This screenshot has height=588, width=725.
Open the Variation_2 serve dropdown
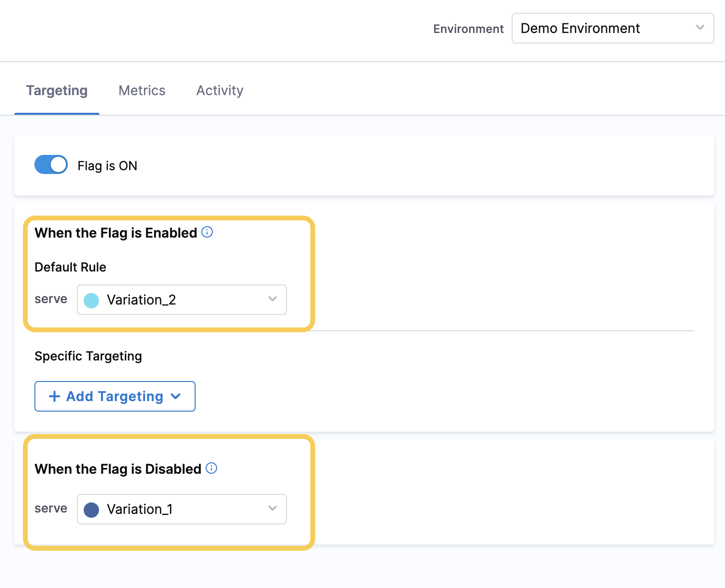tap(182, 299)
